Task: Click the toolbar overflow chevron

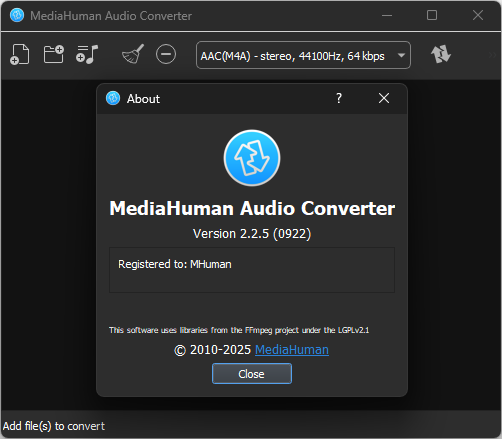Action: [492, 55]
